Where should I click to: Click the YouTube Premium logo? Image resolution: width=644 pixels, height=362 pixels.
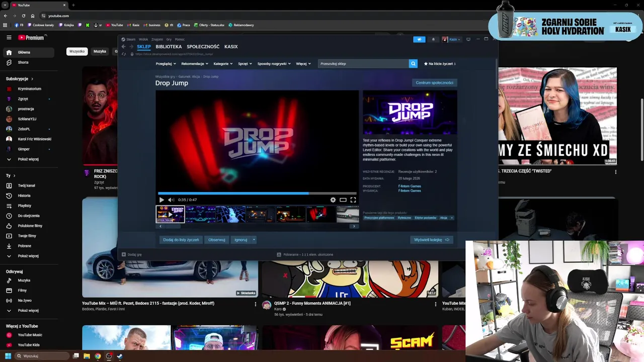tap(31, 37)
